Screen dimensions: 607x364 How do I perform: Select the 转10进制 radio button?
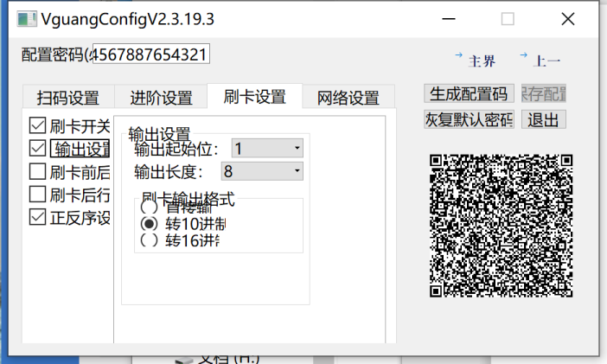[x=149, y=224]
